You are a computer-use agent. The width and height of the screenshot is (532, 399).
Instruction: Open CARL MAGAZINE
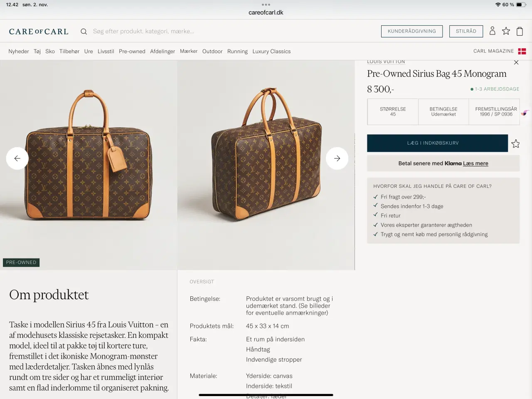coord(493,51)
